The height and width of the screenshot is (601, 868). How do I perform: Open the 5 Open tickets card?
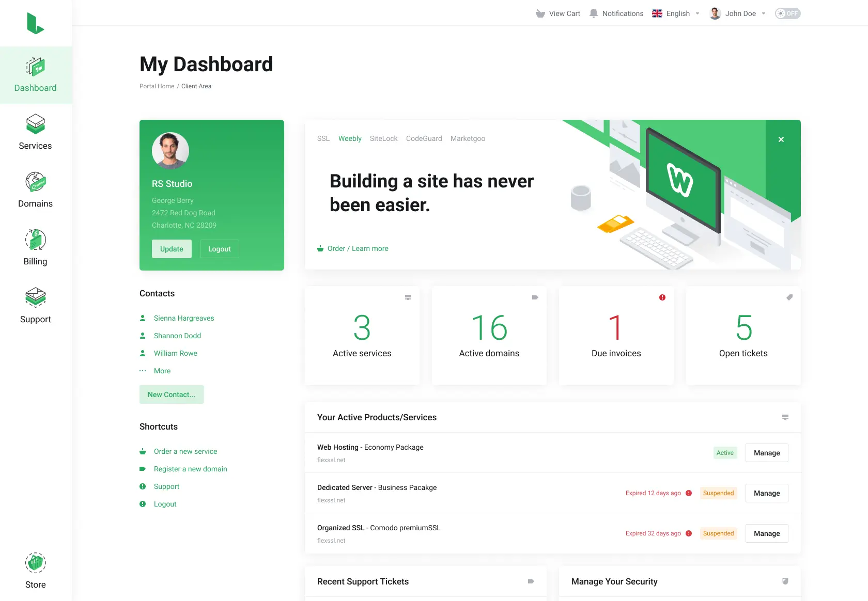(743, 336)
